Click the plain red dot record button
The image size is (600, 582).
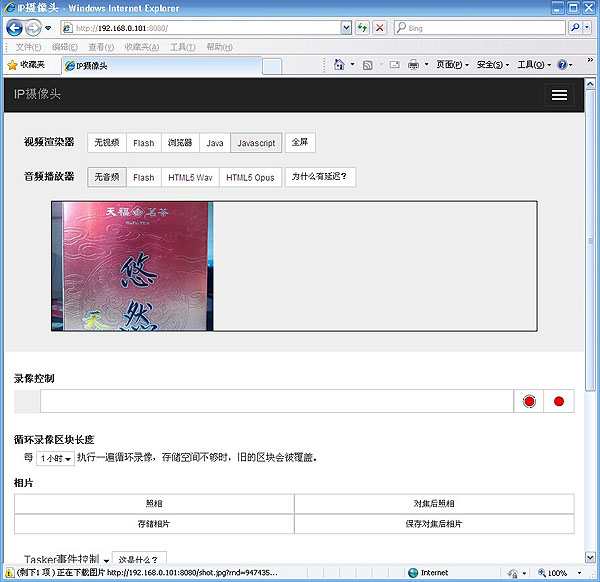[x=559, y=401]
